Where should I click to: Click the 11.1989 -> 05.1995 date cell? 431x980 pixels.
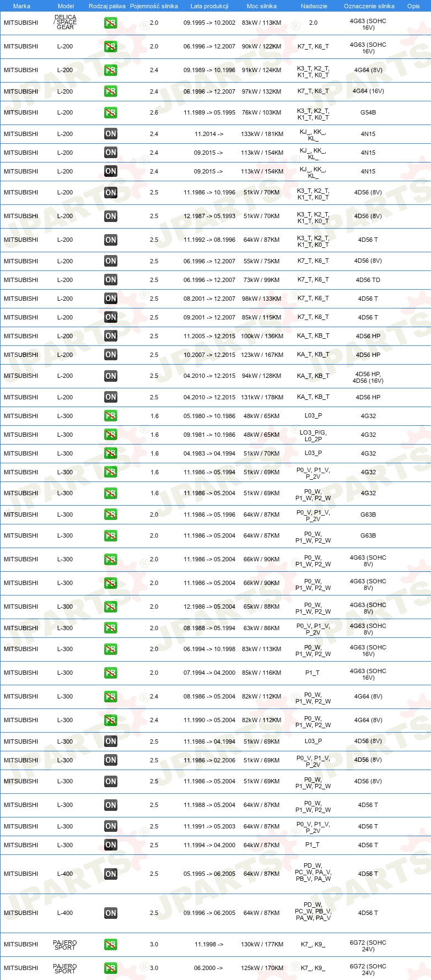209,112
